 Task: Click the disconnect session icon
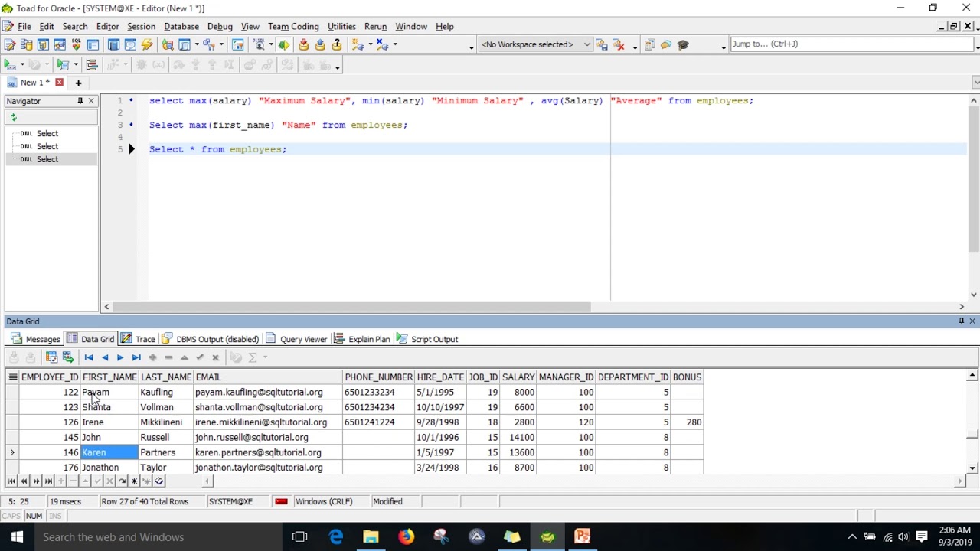[382, 44]
